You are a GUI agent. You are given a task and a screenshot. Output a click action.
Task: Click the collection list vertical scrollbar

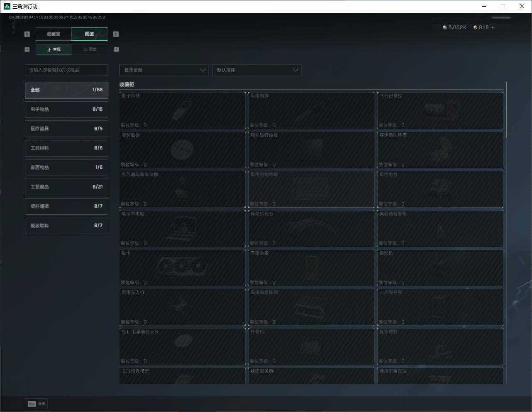507,110
